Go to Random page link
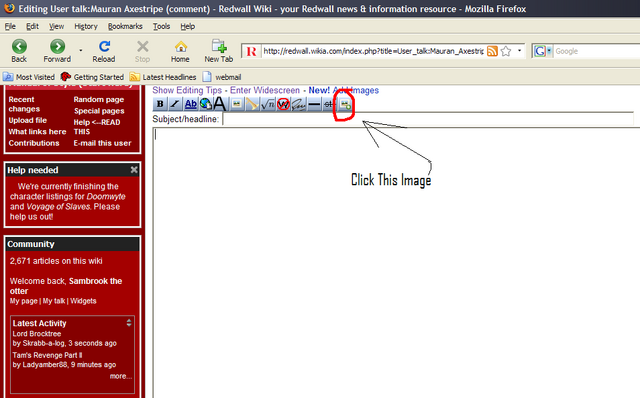640x398 pixels. point(99,100)
